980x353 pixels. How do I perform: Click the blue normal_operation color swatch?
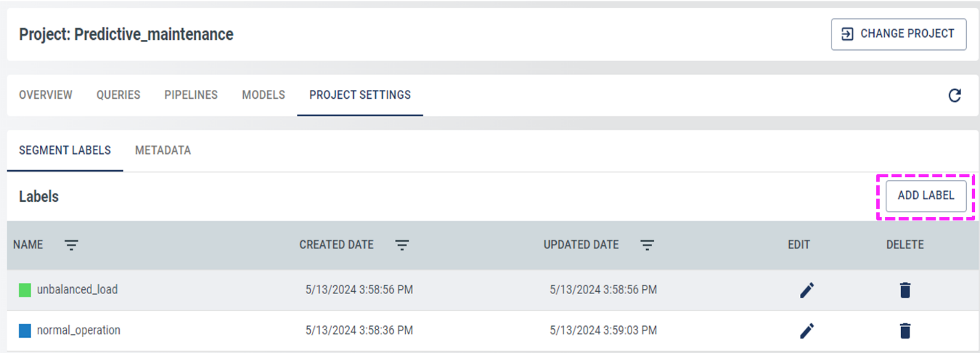click(25, 331)
